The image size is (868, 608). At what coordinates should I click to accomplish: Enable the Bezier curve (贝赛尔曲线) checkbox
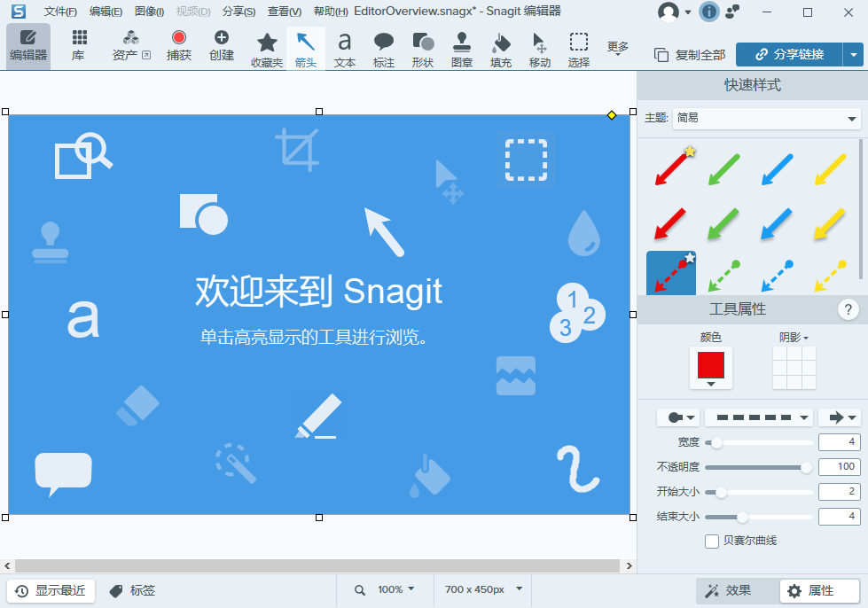(712, 541)
